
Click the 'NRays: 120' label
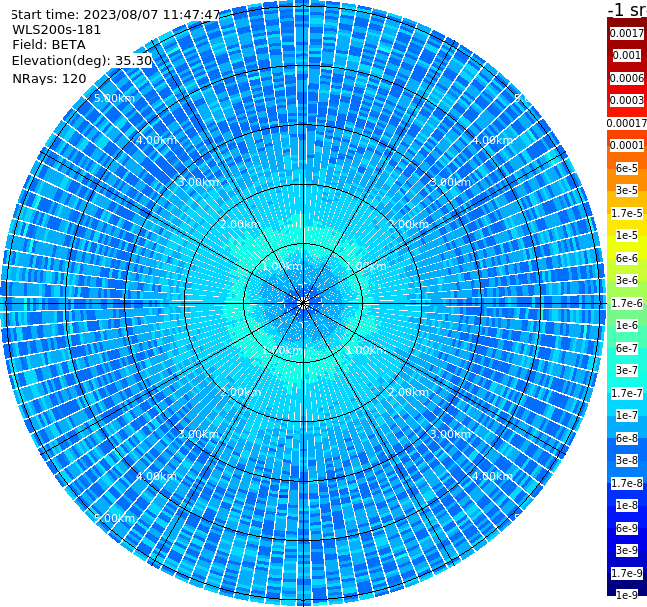click(49, 78)
